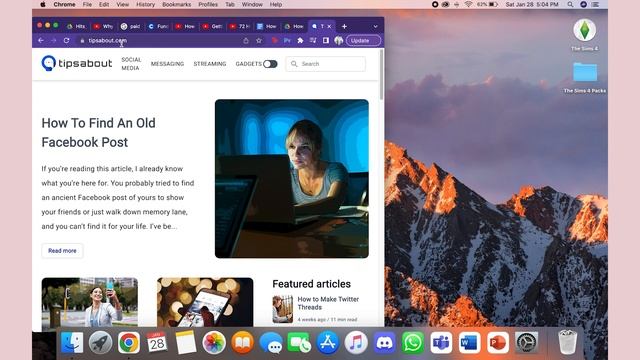Click the site Search input field
This screenshot has width=640, height=360.
[x=326, y=64]
